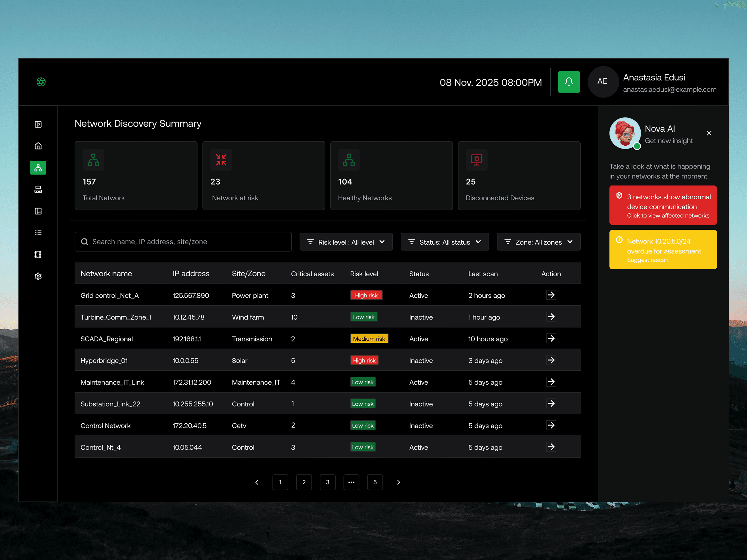Jump to page 5 in pagination
The width and height of the screenshot is (747, 560).
tap(375, 482)
